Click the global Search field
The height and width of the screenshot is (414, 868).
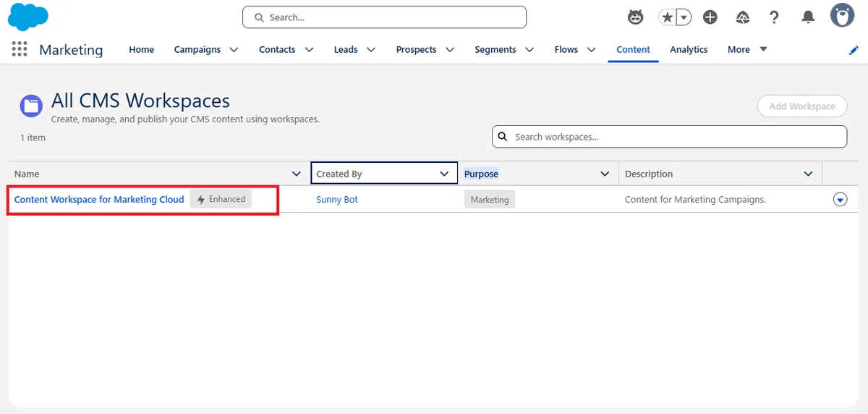click(384, 17)
